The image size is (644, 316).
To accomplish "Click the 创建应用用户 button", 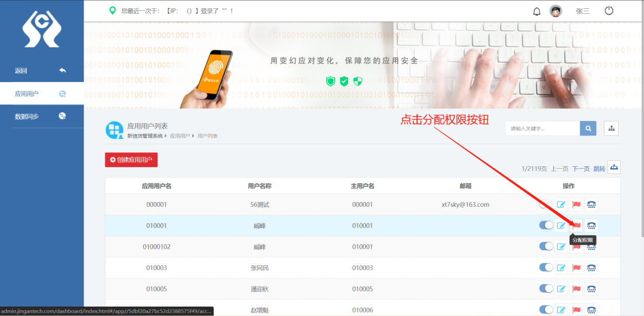I will coord(131,160).
